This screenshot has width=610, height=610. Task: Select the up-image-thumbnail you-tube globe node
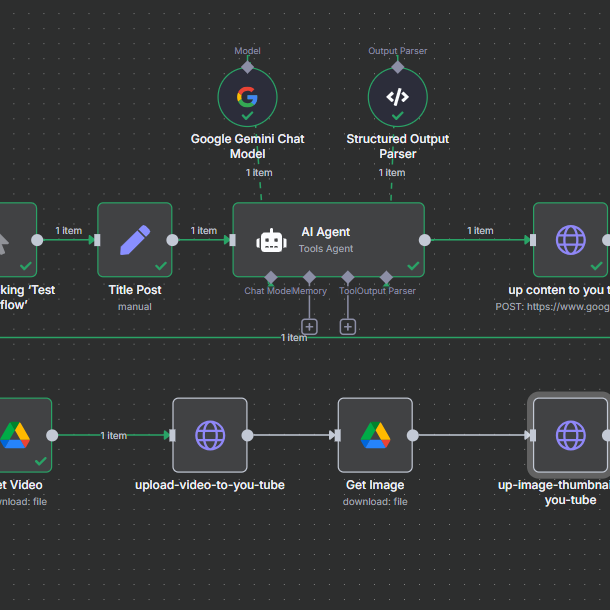pos(570,435)
